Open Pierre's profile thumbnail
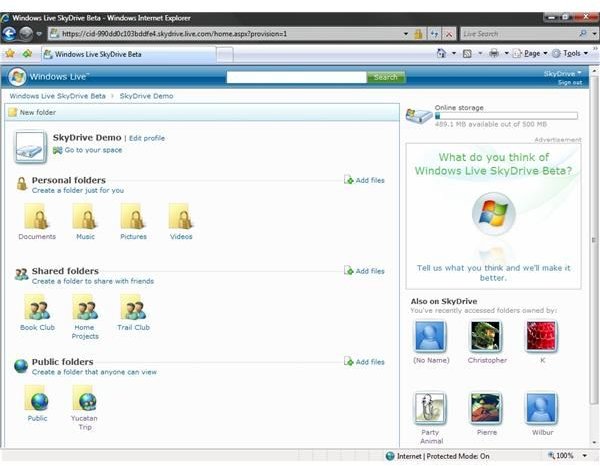Viewport: 600px width, 466px height. tap(486, 409)
